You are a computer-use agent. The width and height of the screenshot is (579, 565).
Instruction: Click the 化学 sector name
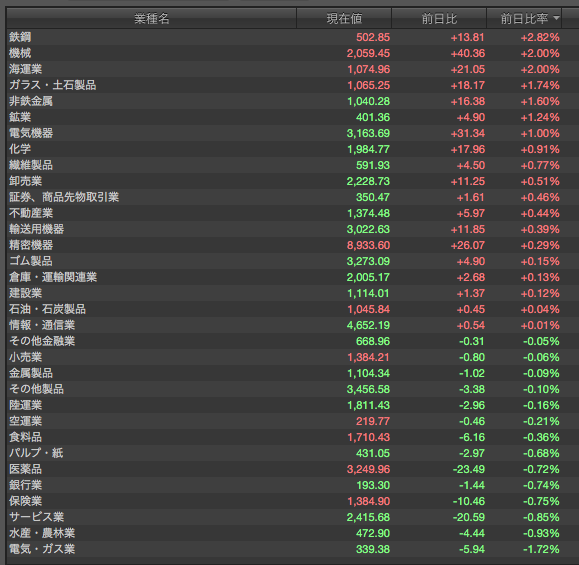tap(20, 149)
